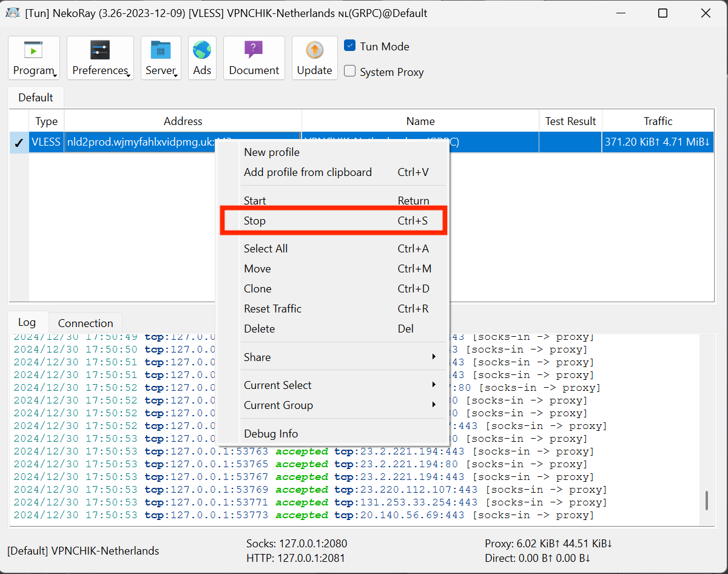Click the Program toolbar icon

tap(33, 50)
